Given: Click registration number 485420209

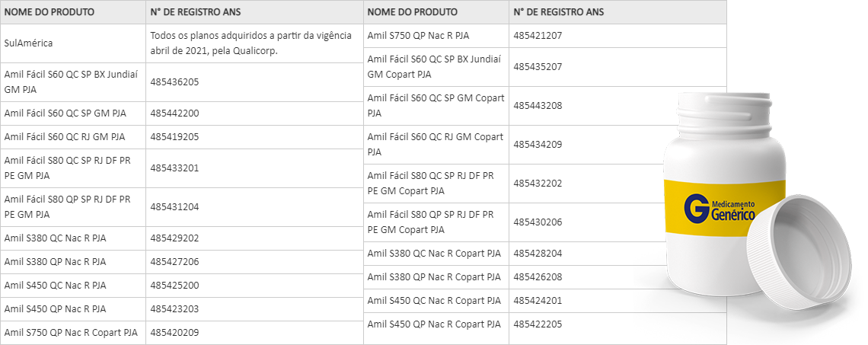Looking at the screenshot, I should pos(174,333).
